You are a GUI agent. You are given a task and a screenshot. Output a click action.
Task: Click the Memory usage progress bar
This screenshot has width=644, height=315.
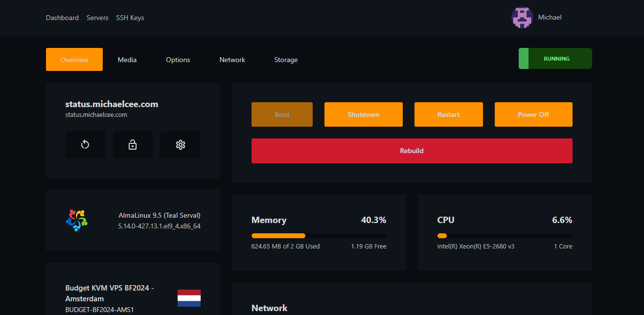(319, 236)
